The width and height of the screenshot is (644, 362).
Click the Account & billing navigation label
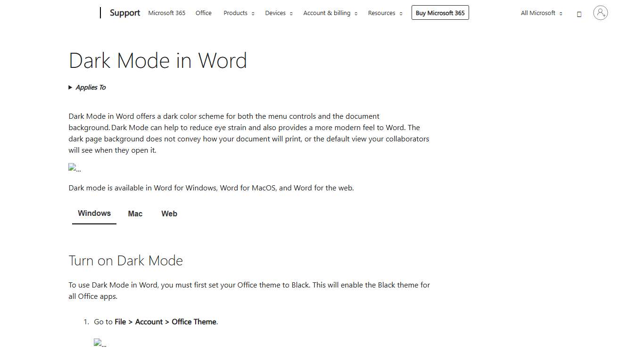[327, 13]
